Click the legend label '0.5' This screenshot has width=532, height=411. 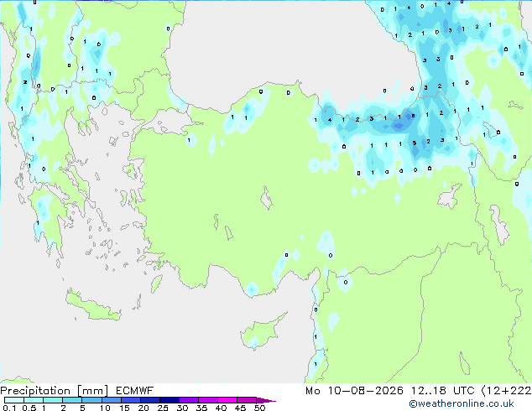tap(29, 408)
